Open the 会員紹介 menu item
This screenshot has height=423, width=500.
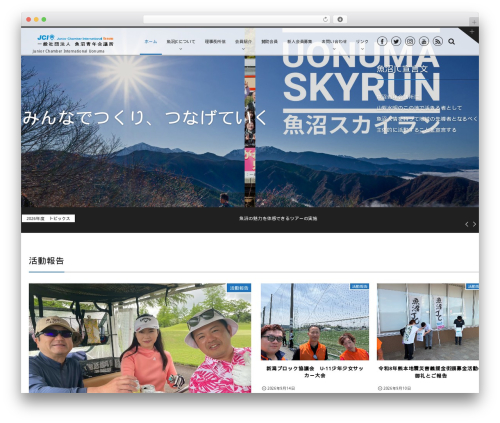pyautogui.click(x=243, y=42)
